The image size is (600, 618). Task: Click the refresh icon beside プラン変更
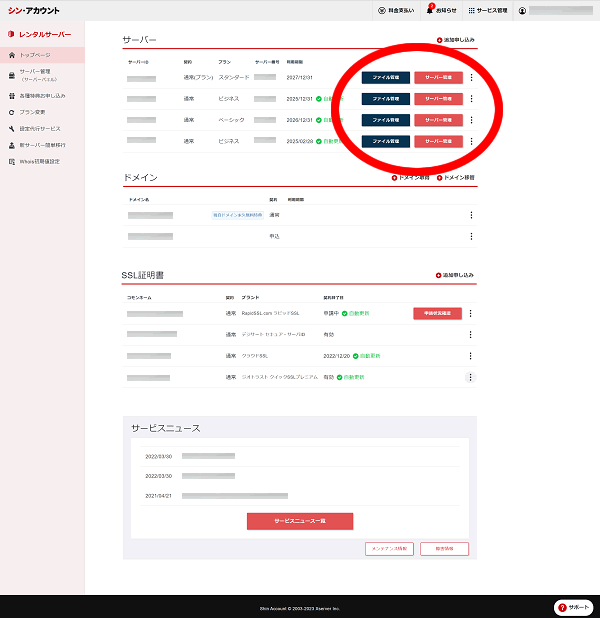[x=12, y=112]
